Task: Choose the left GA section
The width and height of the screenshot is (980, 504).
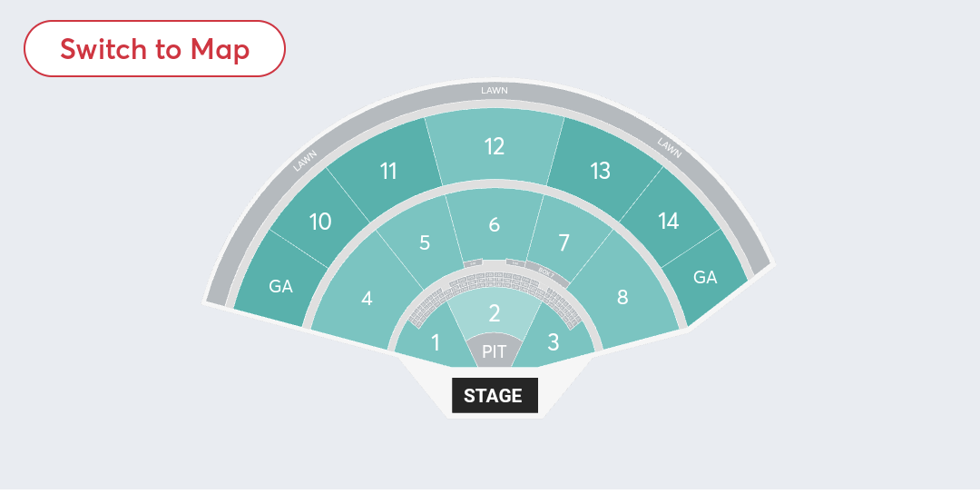Action: point(280,286)
